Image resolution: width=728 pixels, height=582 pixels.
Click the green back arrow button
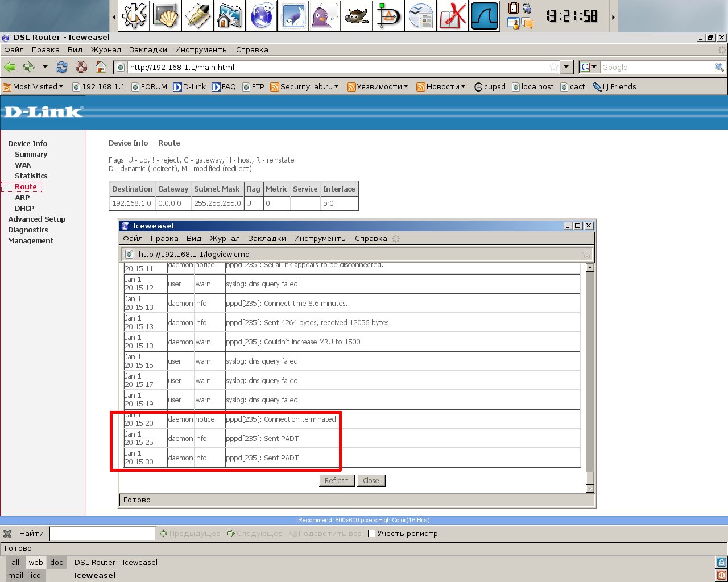pos(10,67)
